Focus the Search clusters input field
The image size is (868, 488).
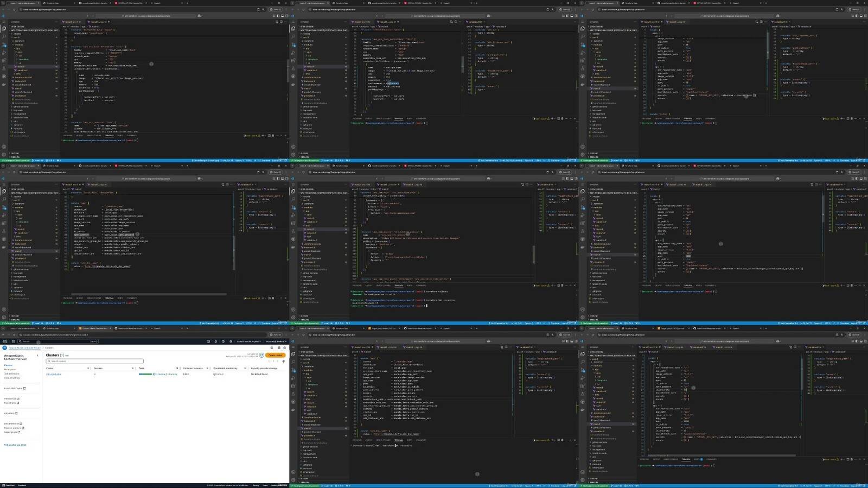click(x=95, y=361)
